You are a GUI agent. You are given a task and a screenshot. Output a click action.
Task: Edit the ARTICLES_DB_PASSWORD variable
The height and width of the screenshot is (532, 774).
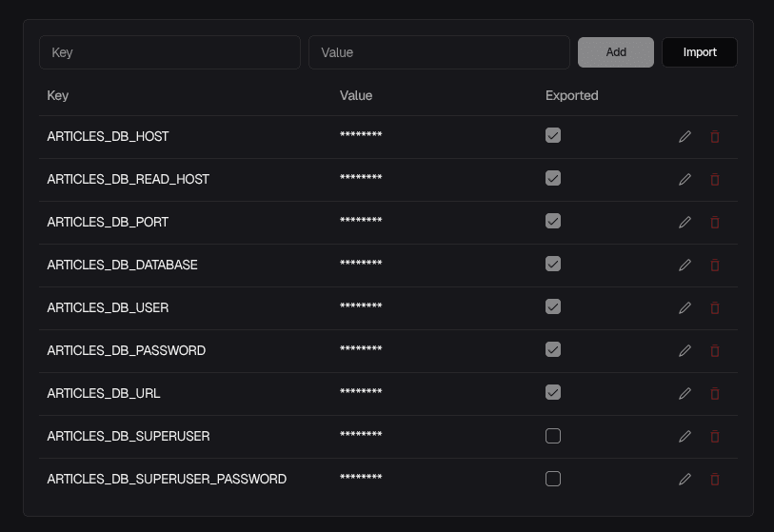[x=685, y=351]
